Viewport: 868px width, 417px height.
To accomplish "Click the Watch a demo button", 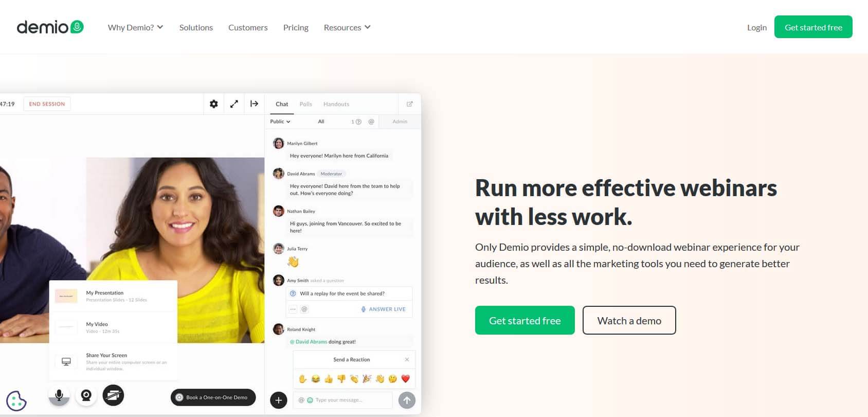I will click(629, 320).
